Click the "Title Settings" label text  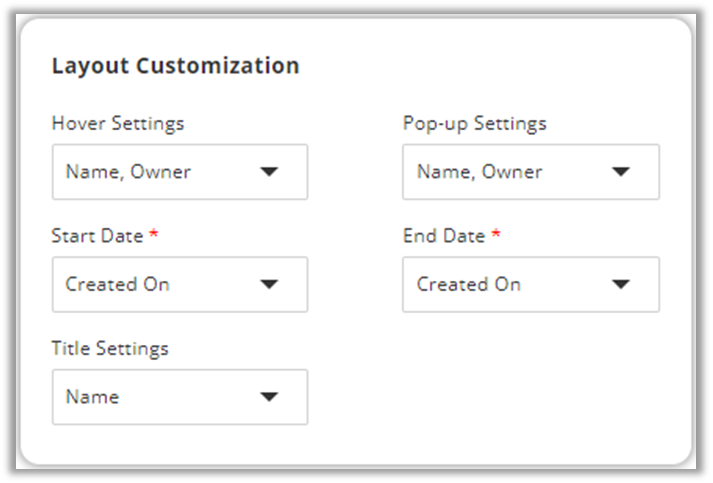pos(110,349)
